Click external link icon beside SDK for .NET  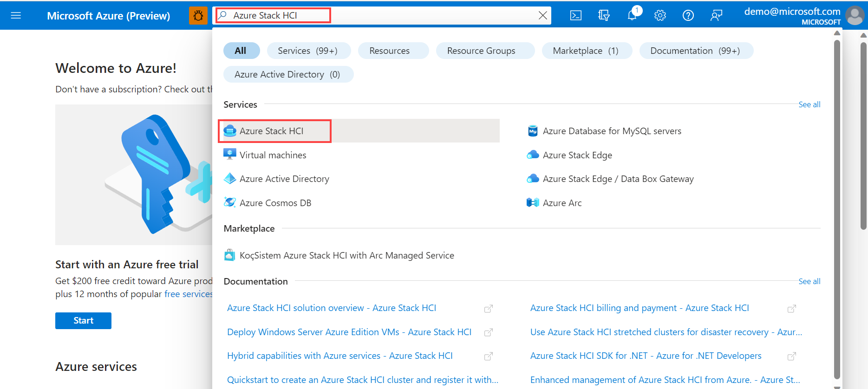pyautogui.click(x=792, y=357)
